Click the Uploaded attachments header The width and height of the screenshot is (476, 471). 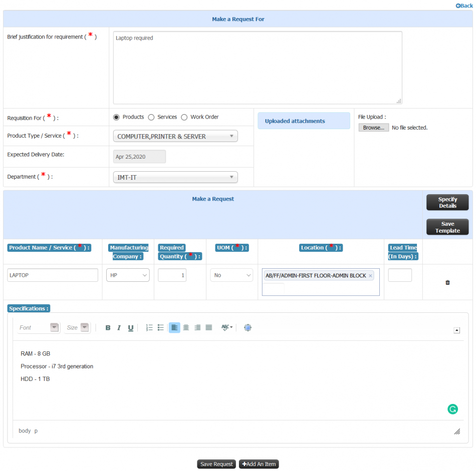[304, 121]
